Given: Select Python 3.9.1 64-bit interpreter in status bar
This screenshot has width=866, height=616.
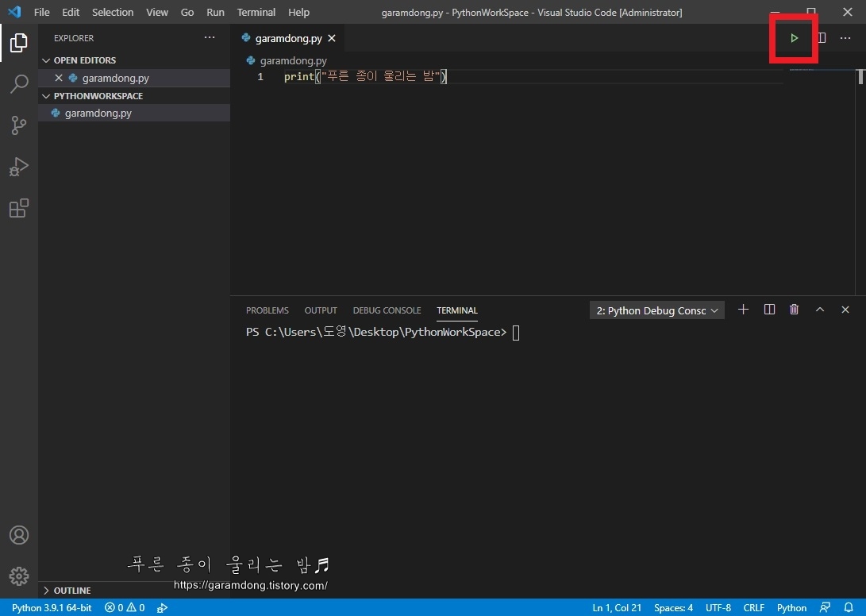Looking at the screenshot, I should 52,608.
